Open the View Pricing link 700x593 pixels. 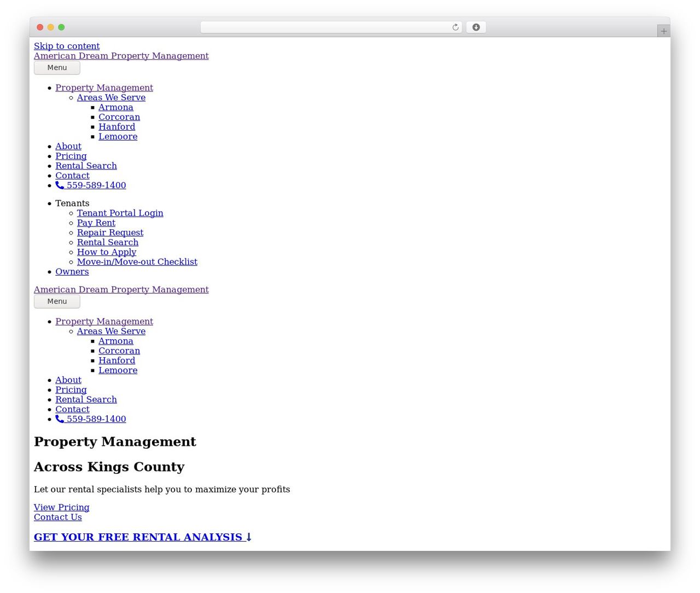[61, 507]
